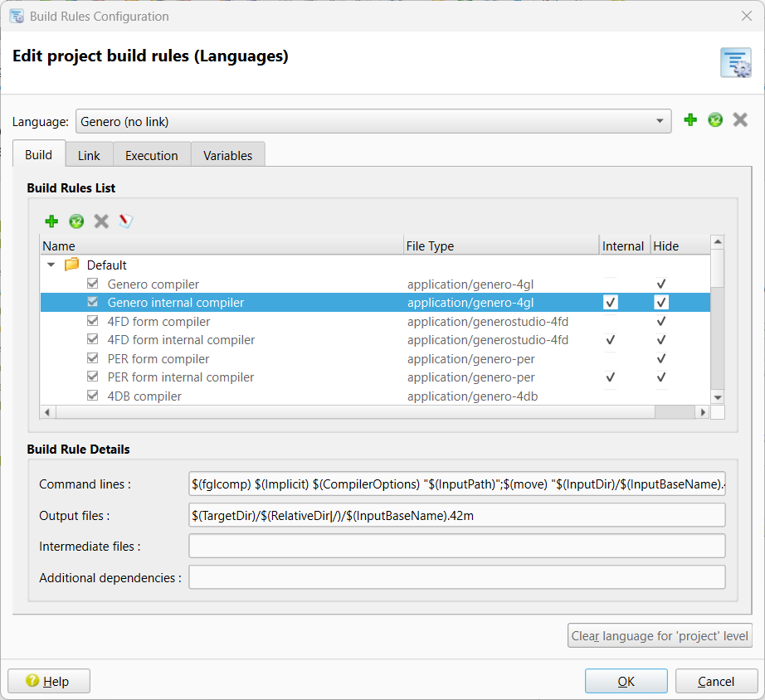This screenshot has height=700, width=765.
Task: Add a new build rule with the plus icon
Action: [x=51, y=221]
